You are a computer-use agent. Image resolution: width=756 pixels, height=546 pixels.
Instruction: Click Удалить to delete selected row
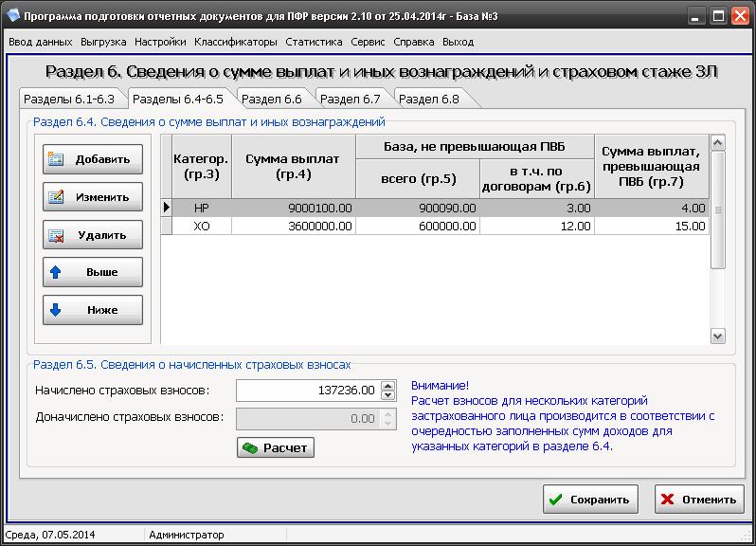coord(93,235)
